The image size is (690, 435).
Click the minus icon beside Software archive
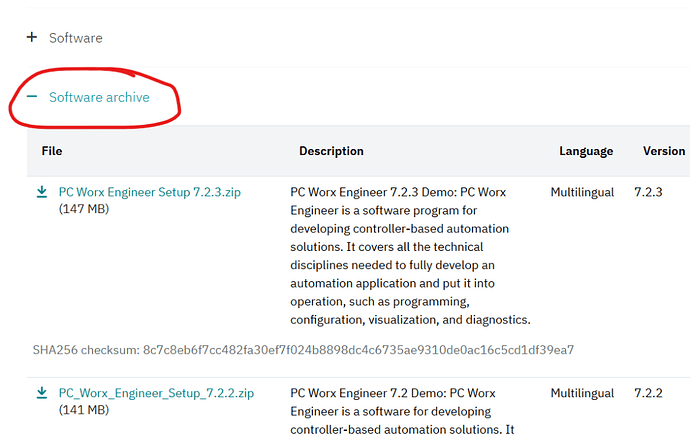click(x=32, y=96)
